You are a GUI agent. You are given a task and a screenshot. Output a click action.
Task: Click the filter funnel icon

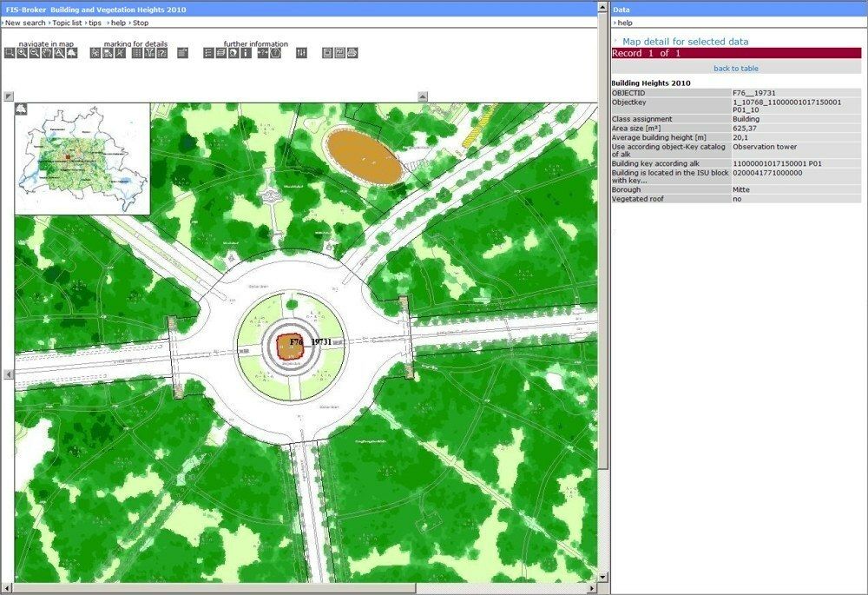pos(149,53)
